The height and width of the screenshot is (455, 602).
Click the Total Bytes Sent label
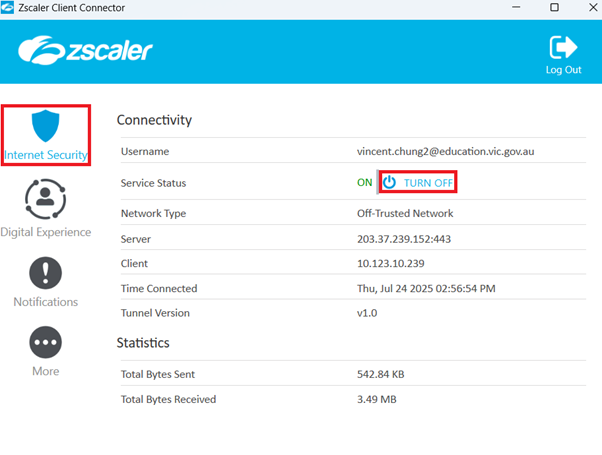(157, 374)
